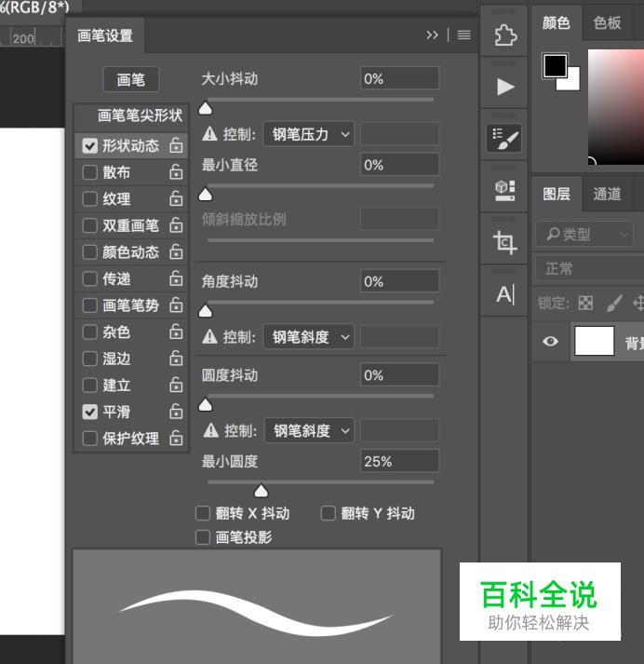Screen dimensions: 644x664
Task: Open roundness jitter control dropdown 钢笔斜度
Action: (x=309, y=430)
